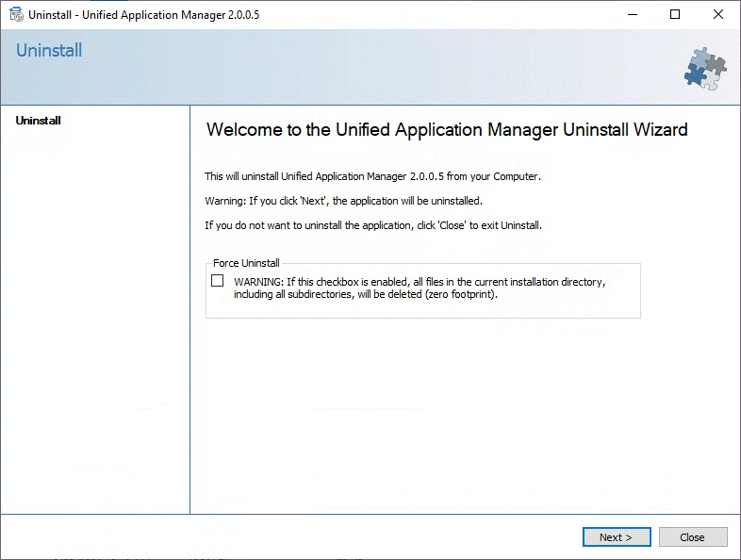Screen dimensions: 741x560
Task: Click the "Warning: If you click 'Next'" line
Action: coord(343,201)
